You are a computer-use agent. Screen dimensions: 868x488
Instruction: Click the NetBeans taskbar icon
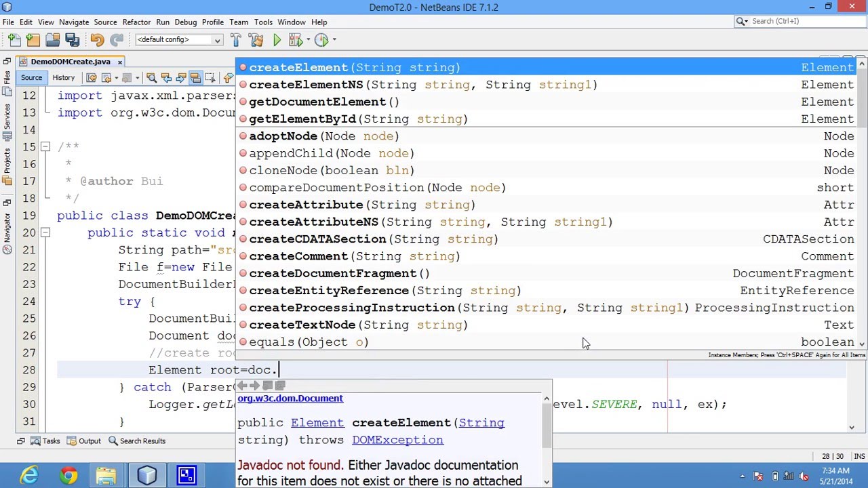(146, 476)
